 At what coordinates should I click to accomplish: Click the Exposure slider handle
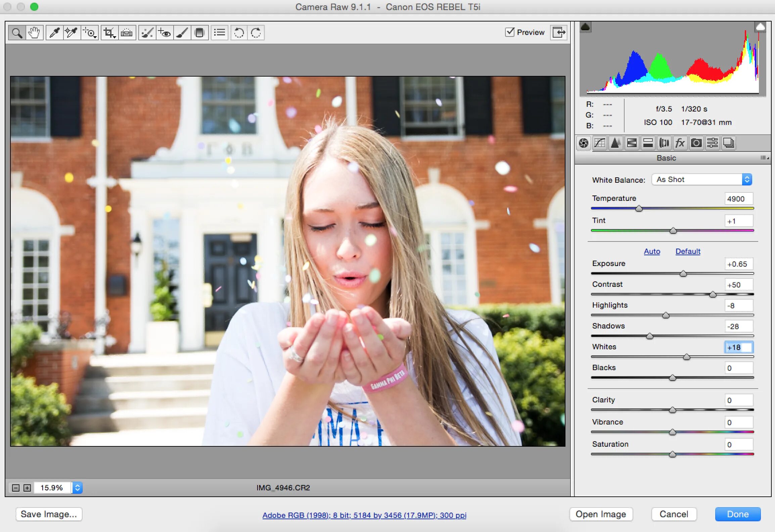coord(683,274)
